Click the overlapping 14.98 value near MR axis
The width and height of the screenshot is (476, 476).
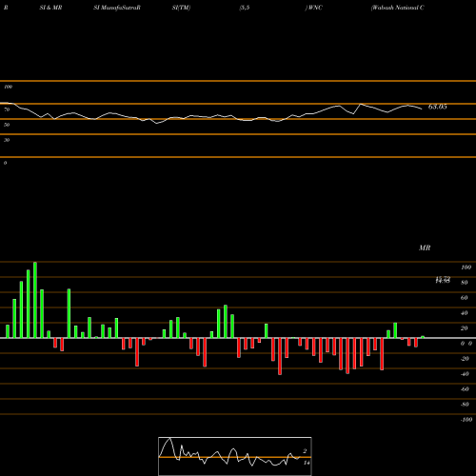pyautogui.click(x=443, y=281)
